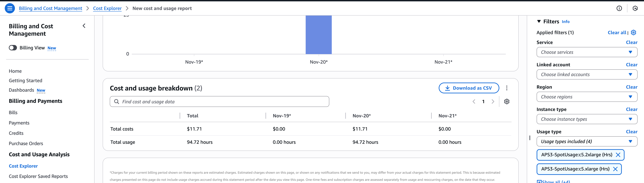The image size is (644, 183).
Task: Open the three-dot breakdown actions menu
Action: [x=507, y=88]
